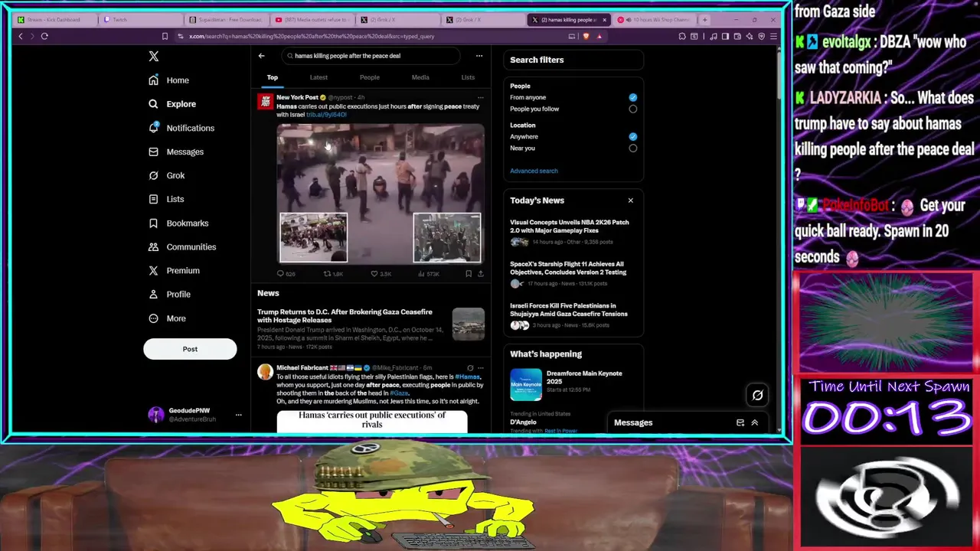Viewport: 980px width, 551px height.
Task: Select the 'People you follow' radio option
Action: point(632,109)
